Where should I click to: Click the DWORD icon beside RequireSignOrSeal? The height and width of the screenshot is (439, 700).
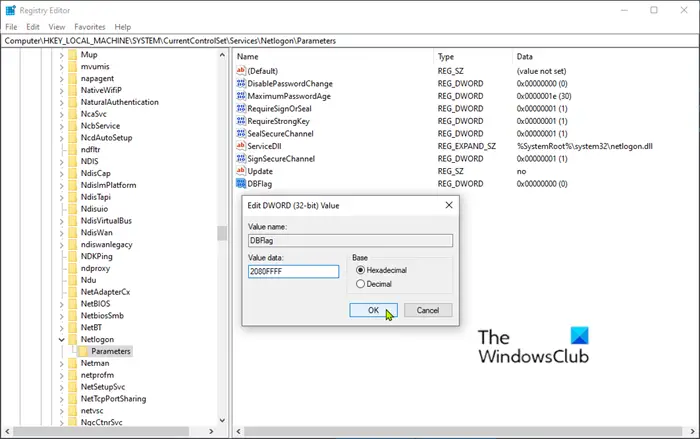(241, 109)
